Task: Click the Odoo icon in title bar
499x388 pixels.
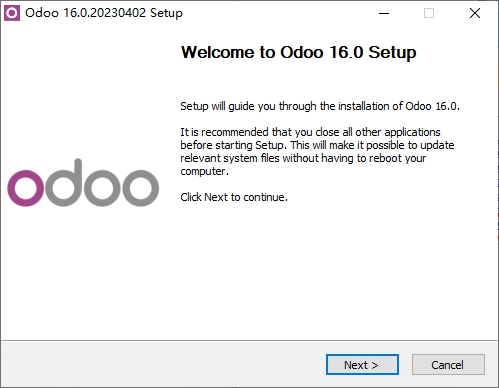Action: (12, 13)
